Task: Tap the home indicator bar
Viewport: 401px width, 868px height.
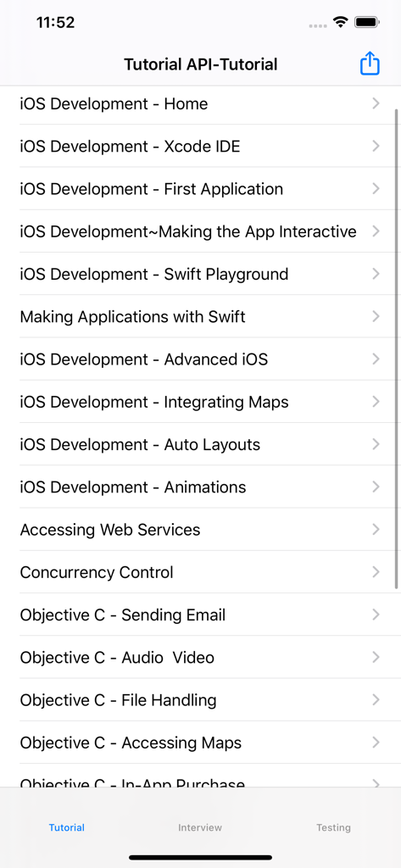Action: tap(200, 858)
